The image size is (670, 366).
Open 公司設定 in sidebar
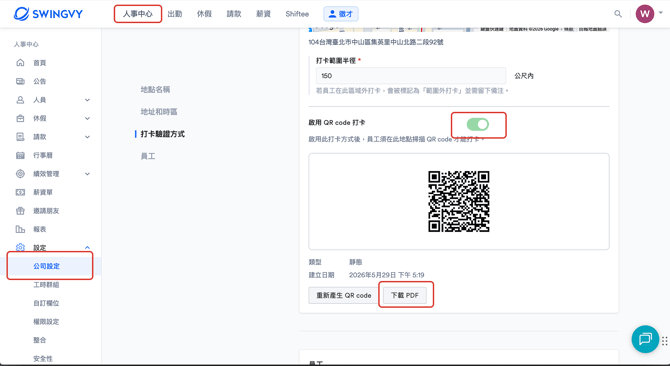47,266
